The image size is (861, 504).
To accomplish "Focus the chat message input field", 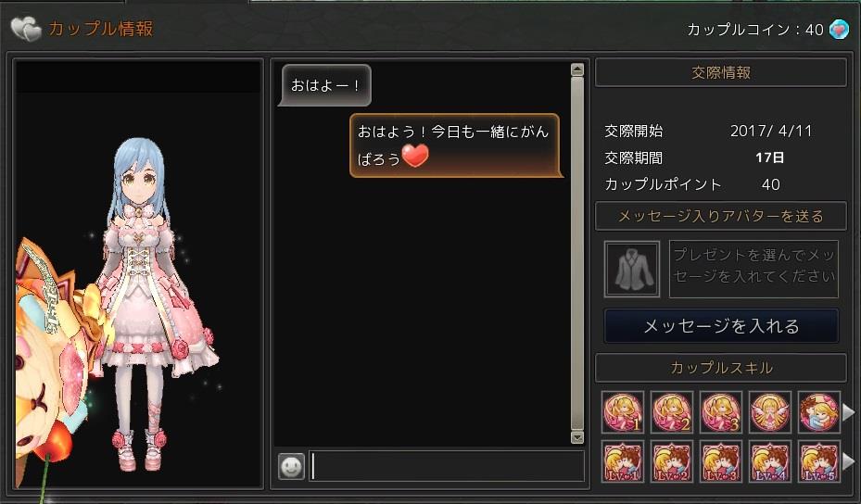I will 447,467.
